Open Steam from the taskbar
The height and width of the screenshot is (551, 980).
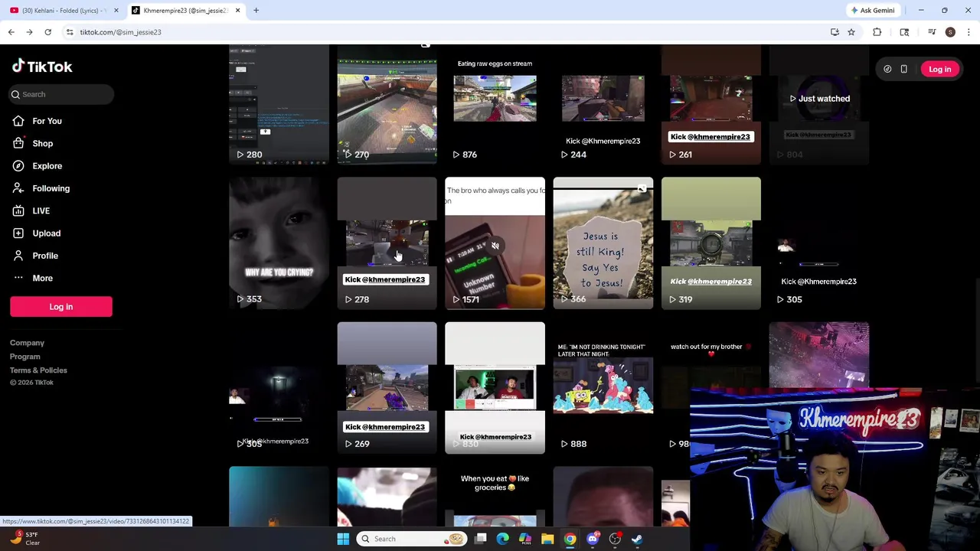coord(637,539)
